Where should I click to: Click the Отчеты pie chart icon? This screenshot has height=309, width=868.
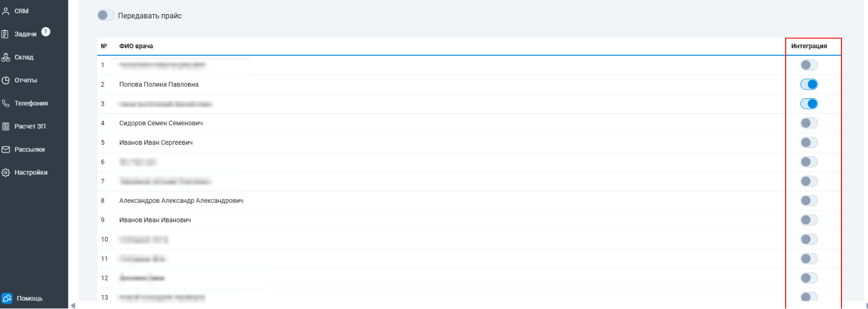point(5,80)
